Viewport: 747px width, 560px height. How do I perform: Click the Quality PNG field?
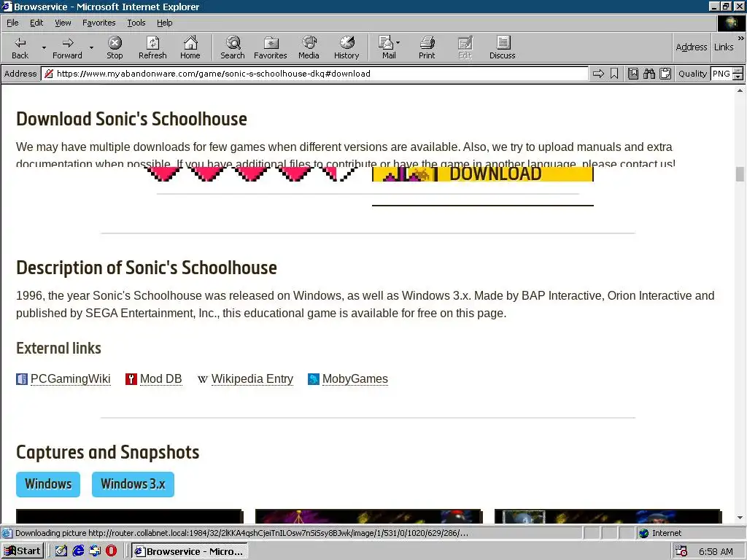[721, 74]
